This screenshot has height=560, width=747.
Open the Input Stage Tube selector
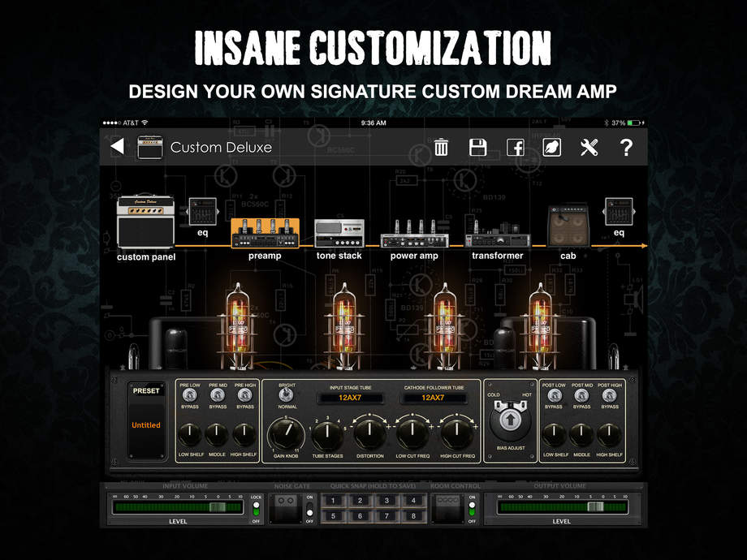click(x=352, y=398)
